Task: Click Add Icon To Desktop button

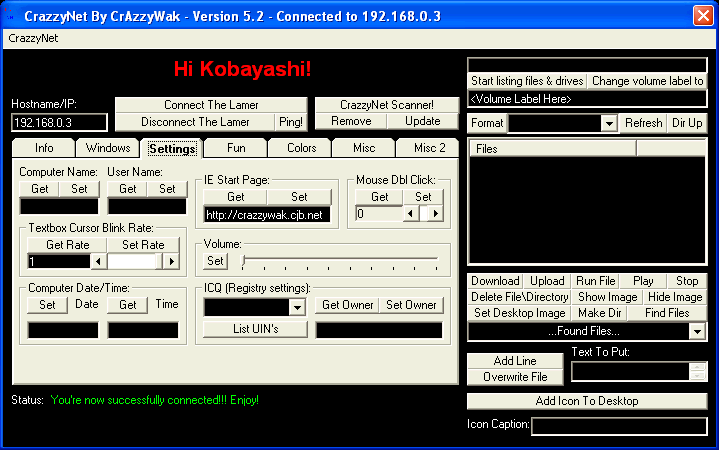Action: 587,401
